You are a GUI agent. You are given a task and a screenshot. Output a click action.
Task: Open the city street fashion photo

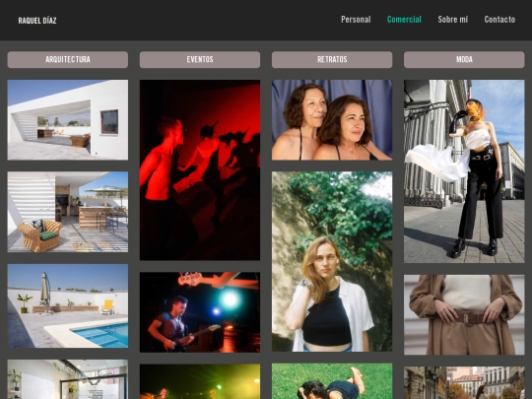click(464, 382)
